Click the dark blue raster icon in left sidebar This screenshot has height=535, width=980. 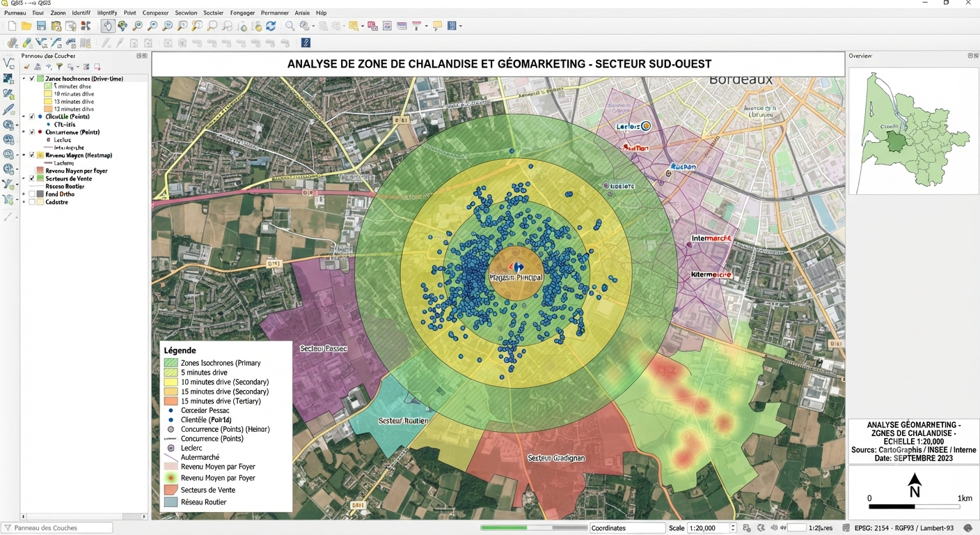click(8, 79)
